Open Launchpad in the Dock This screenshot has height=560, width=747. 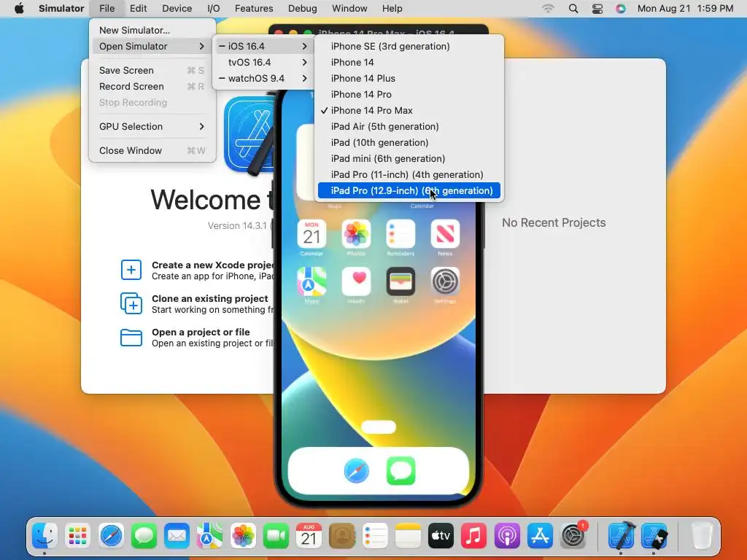[x=77, y=536]
